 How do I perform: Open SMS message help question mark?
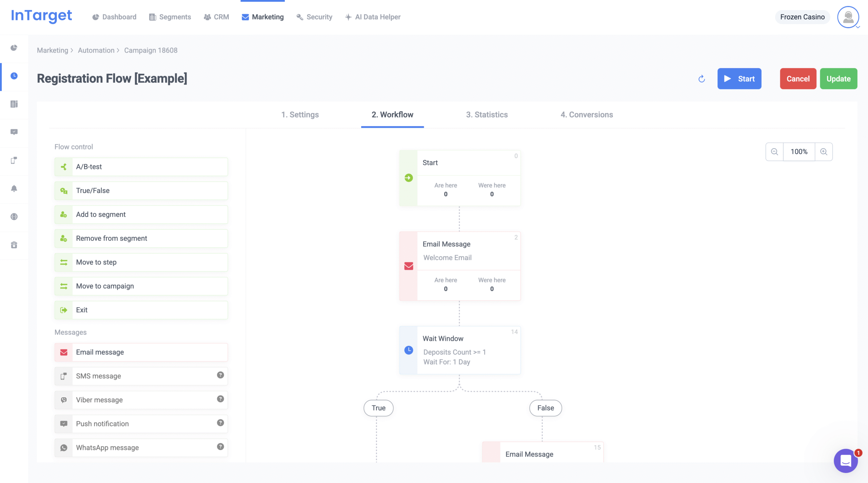point(220,375)
